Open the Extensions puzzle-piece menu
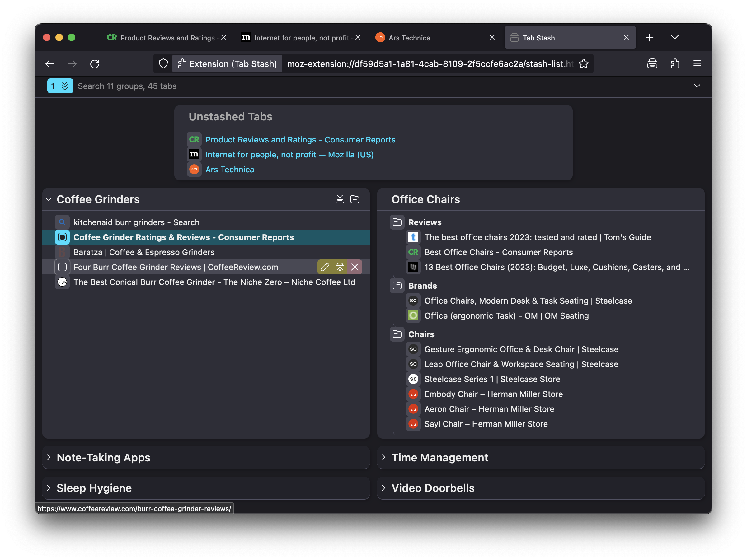 [675, 64]
